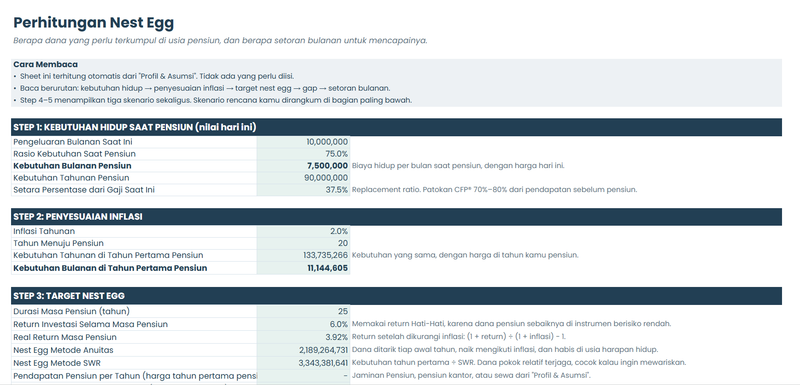This screenshot has width=800, height=385.
Task: Select the 2.0% inflation cell
Action: [303, 231]
